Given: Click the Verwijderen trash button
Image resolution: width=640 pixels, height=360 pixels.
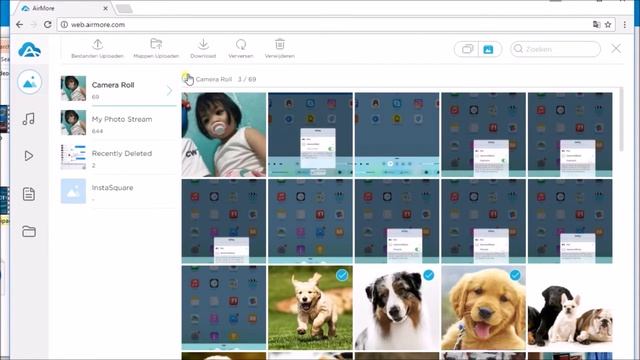Looking at the screenshot, I should click(280, 48).
